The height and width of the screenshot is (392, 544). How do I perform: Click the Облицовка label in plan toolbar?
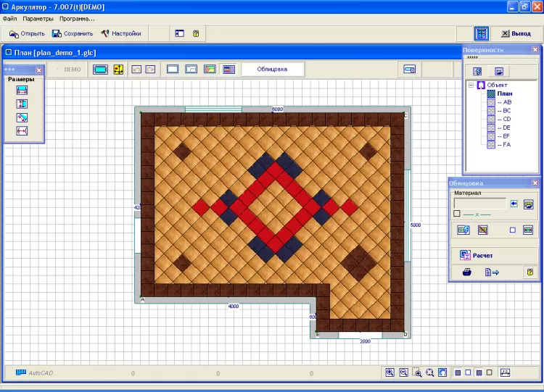(x=272, y=69)
